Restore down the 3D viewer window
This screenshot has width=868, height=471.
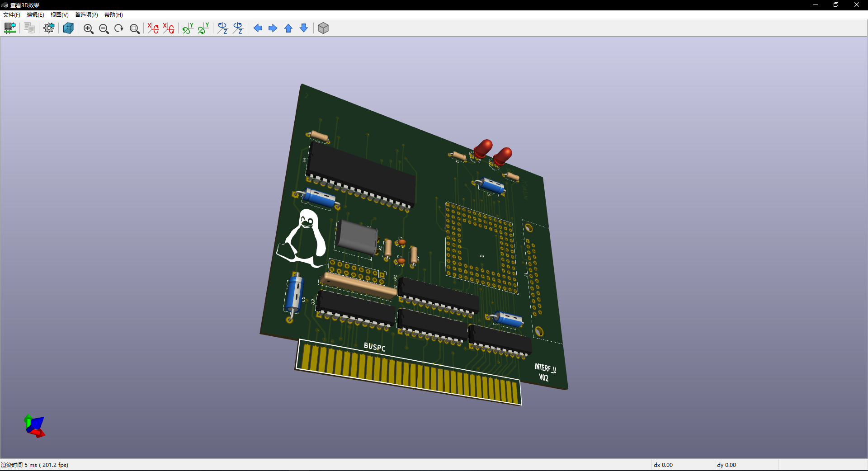point(836,5)
